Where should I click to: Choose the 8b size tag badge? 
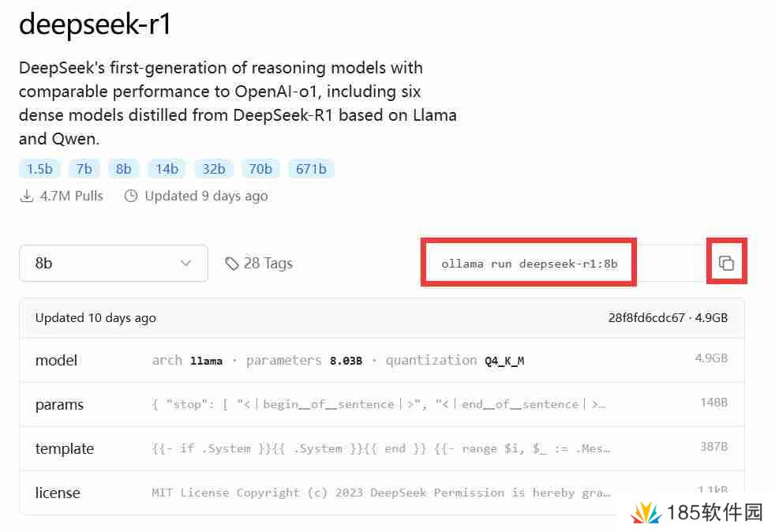[123, 169]
